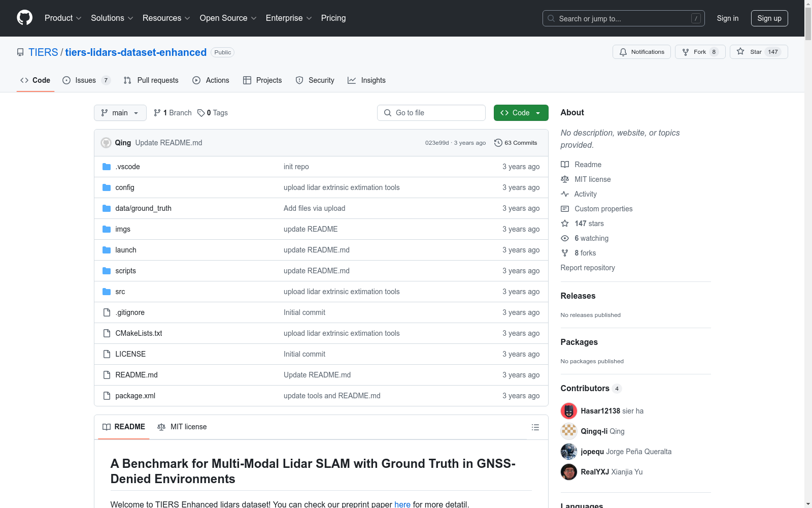Click the history clock icon by 63 Commits
Image resolution: width=812 pixels, height=508 pixels.
[x=498, y=143]
